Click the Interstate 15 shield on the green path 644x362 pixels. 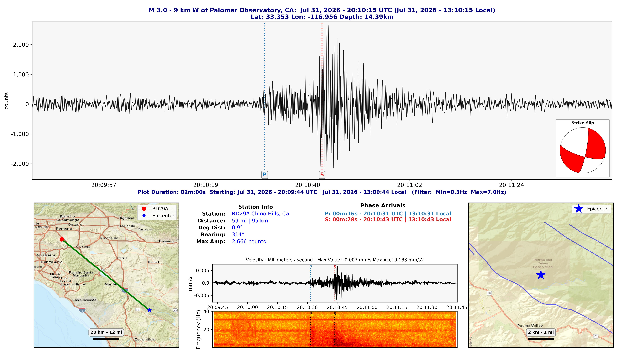[x=125, y=290]
